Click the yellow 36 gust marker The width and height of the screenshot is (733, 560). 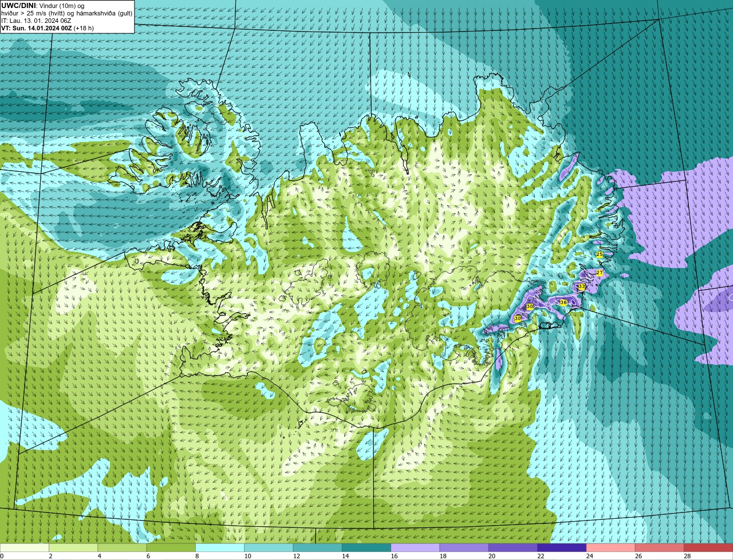(563, 302)
